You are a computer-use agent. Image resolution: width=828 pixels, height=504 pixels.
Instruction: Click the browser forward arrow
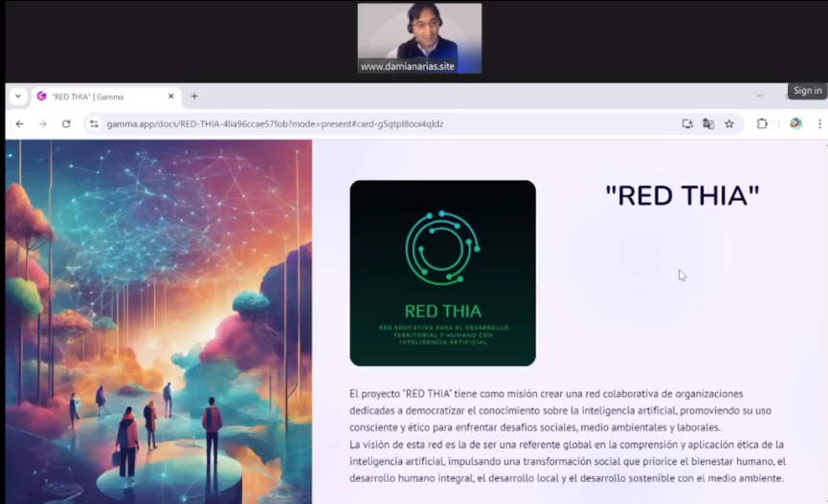click(x=42, y=123)
